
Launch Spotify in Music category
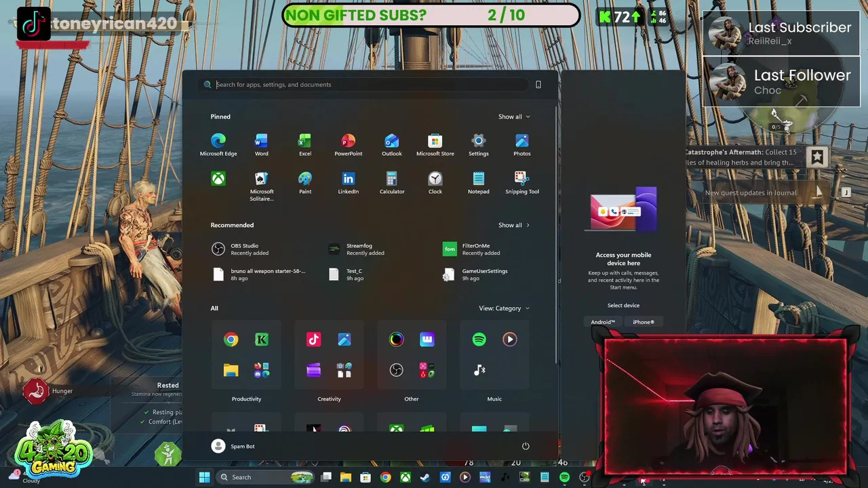click(479, 340)
